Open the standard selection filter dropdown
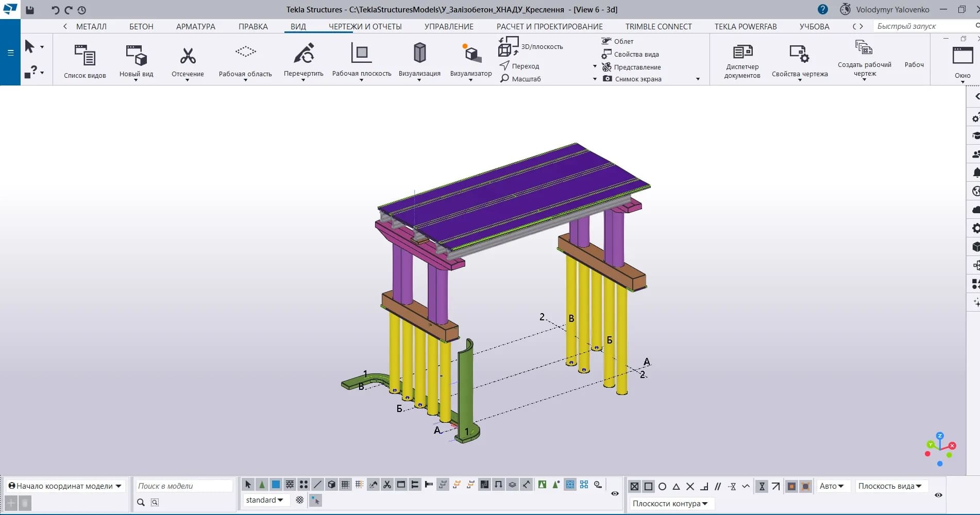This screenshot has width=980, height=515. pos(264,500)
